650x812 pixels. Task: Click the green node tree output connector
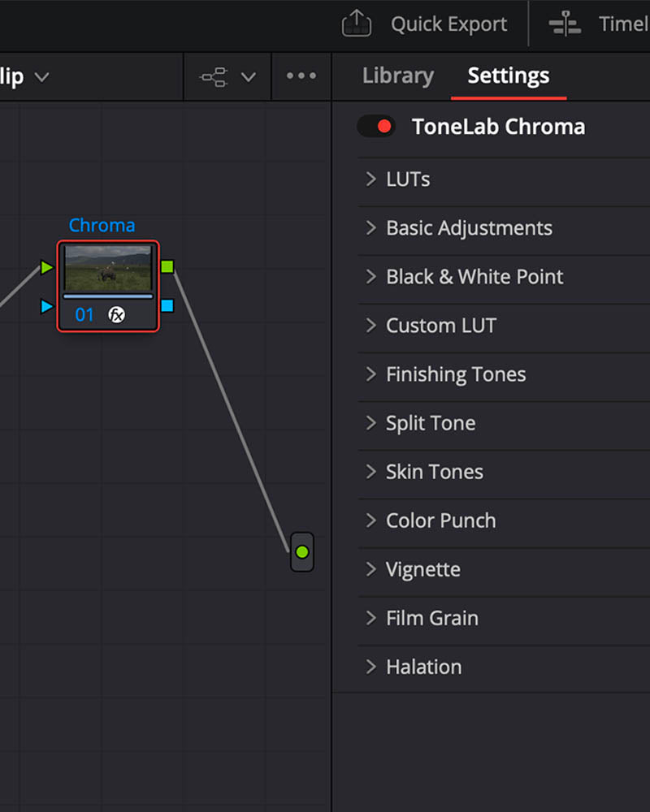[x=302, y=552]
